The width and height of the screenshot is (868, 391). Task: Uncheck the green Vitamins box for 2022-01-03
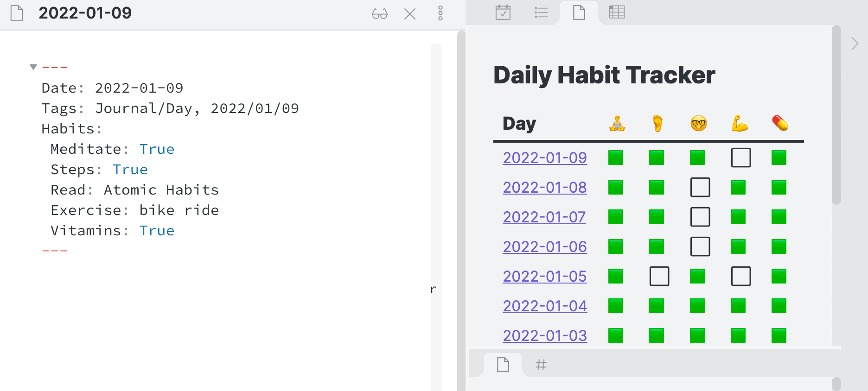coord(779,335)
